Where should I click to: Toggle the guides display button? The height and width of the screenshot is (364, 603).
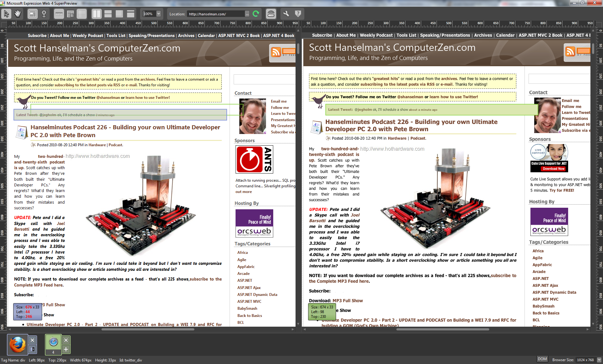click(82, 14)
